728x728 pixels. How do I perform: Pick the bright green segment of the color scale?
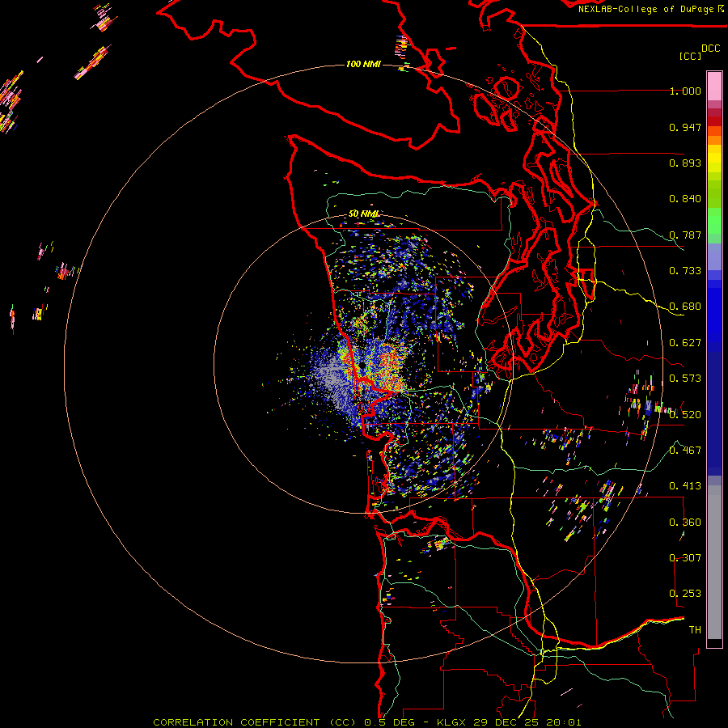[x=714, y=221]
